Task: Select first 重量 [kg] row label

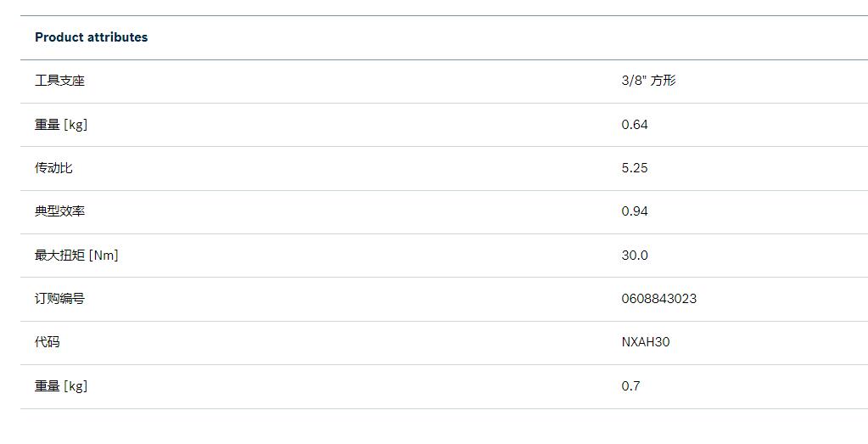Action: click(x=61, y=125)
